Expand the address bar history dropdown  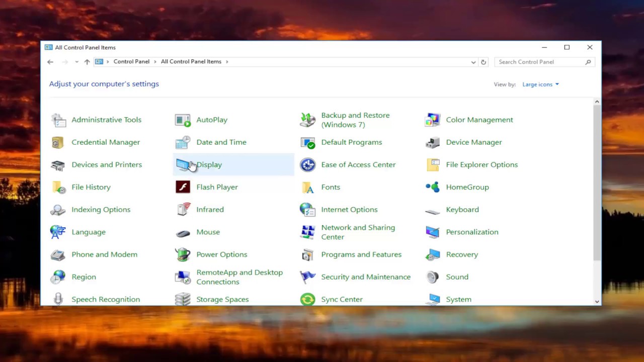coord(473,62)
